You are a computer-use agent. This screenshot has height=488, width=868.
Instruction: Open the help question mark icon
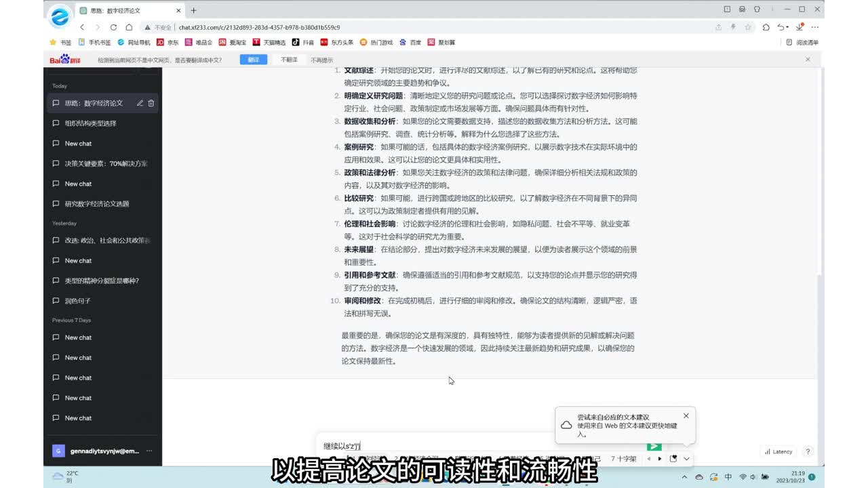[808, 451]
